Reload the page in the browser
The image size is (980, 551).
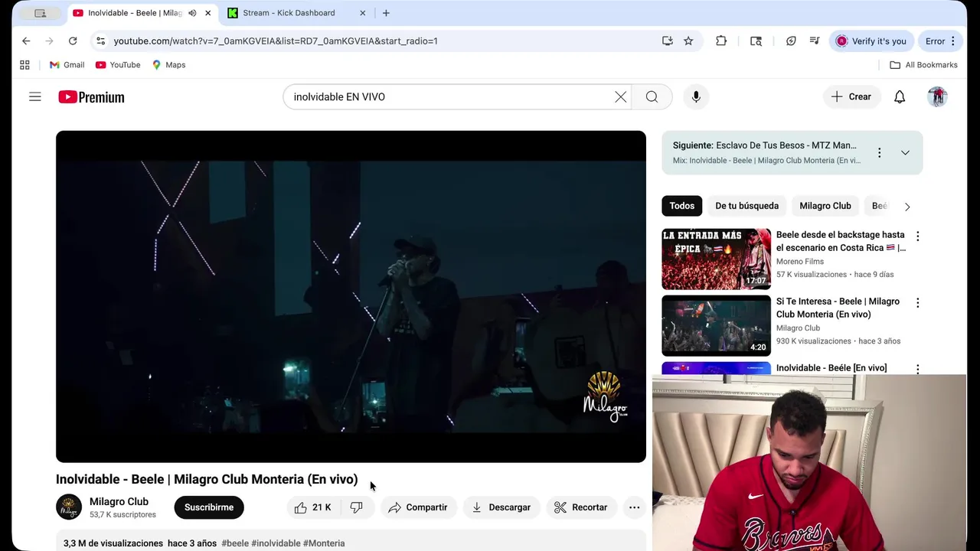coord(73,41)
